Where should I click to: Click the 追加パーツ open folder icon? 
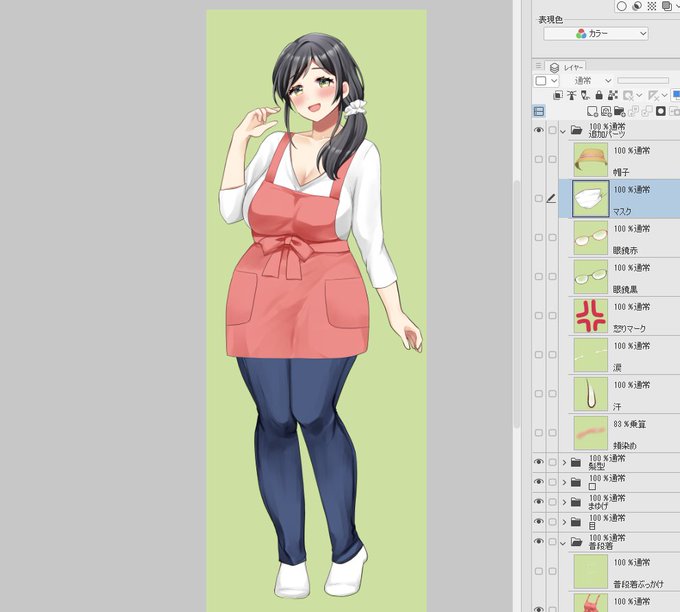[x=576, y=130]
